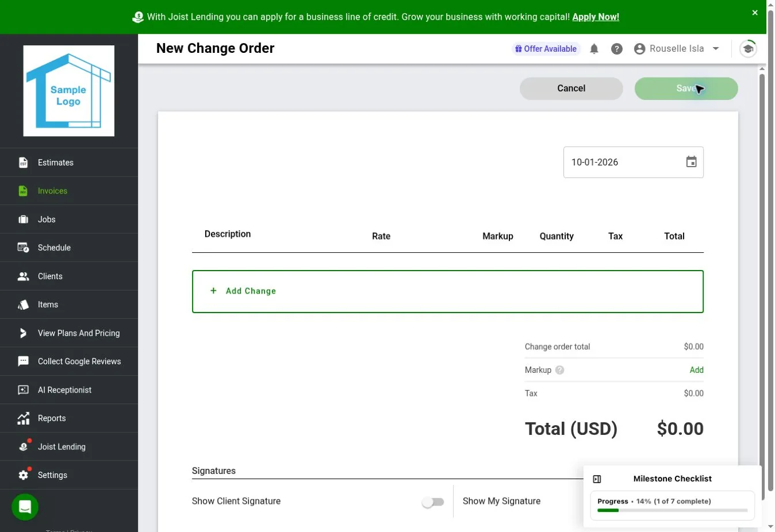This screenshot has height=532, width=775.
Task: Click the View Plans And Pricing icon
Action: tap(23, 333)
